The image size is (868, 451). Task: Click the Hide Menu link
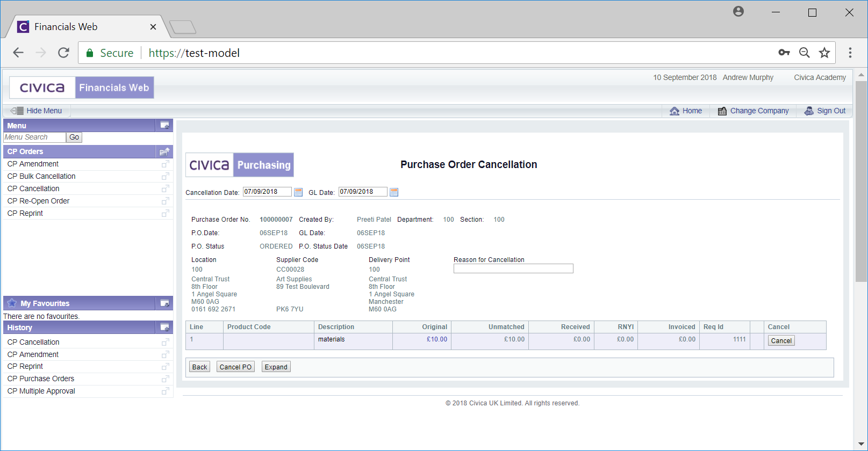point(44,111)
